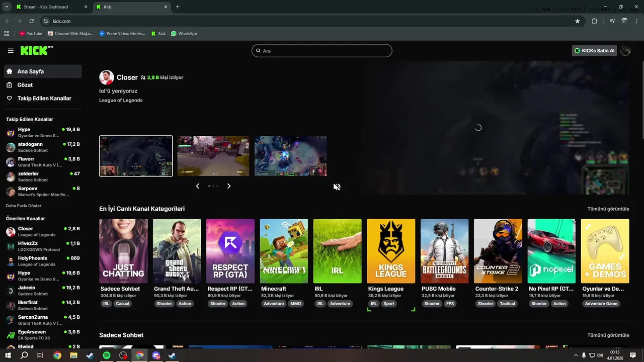This screenshot has height=362, width=644.
Task: Open Jahrein recommended channel
Action: (43, 291)
